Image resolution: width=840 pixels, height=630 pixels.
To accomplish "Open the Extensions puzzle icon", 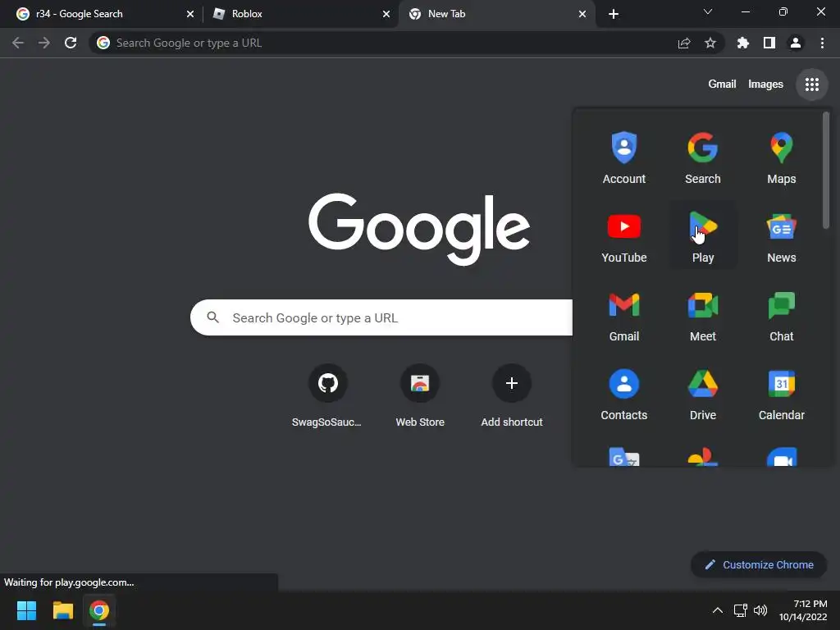I will pyautogui.click(x=742, y=43).
